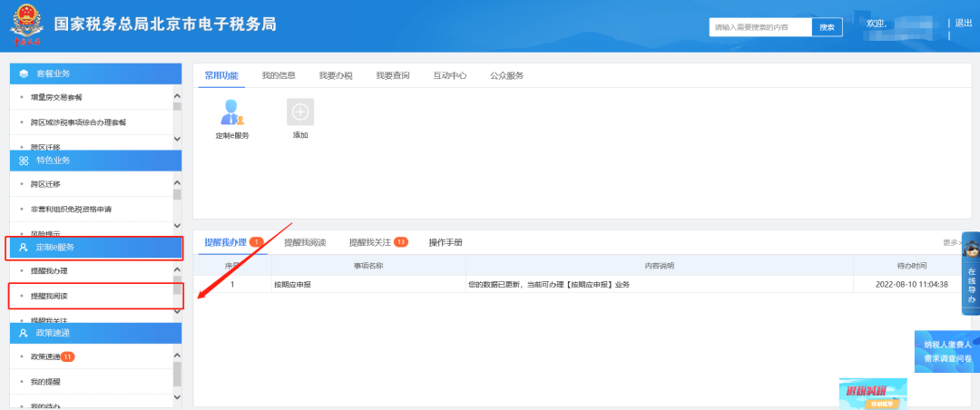Click the search input field
The height and width of the screenshot is (410, 980).
point(760,27)
